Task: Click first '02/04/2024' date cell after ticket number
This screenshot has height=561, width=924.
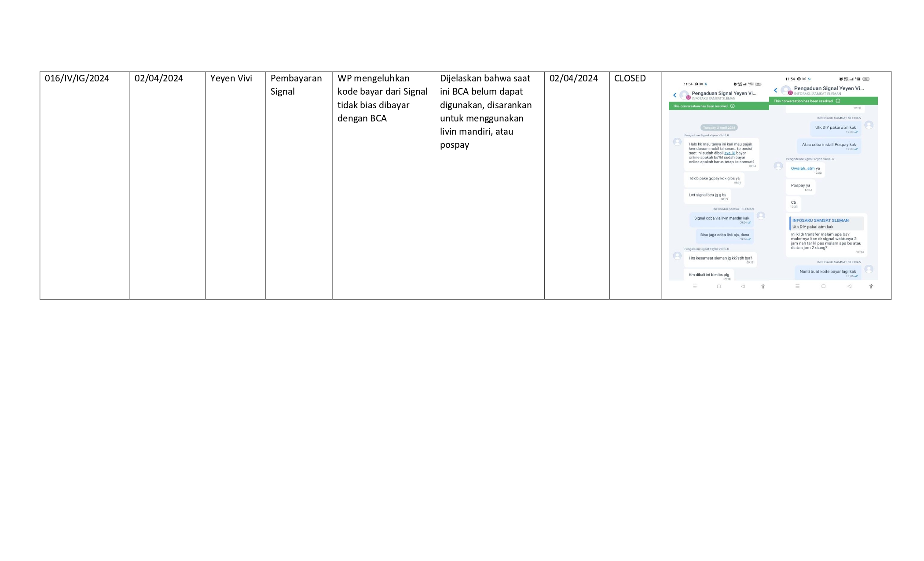Action: (168, 185)
